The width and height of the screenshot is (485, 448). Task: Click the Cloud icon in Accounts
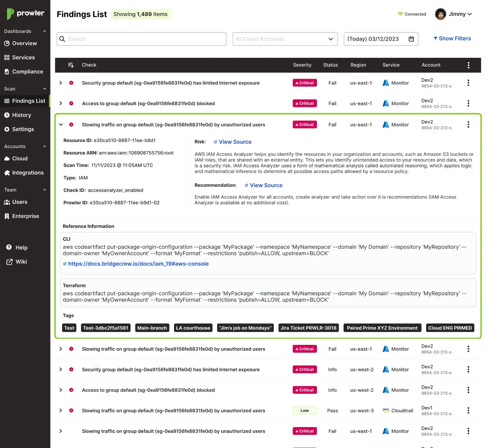coord(7,159)
